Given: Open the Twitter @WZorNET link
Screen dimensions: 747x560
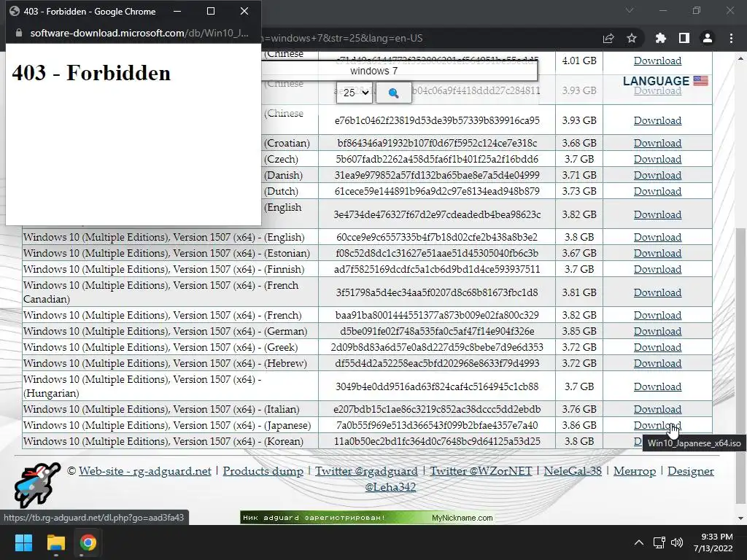Looking at the screenshot, I should [x=481, y=471].
